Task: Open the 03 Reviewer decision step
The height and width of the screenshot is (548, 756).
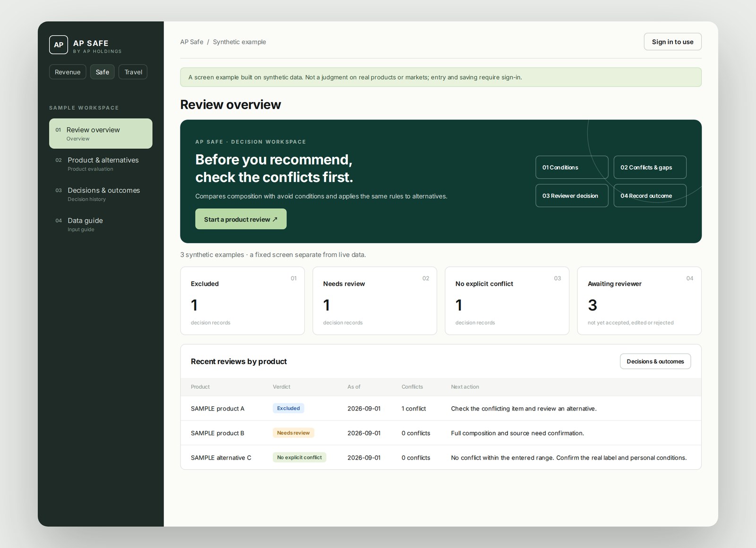Action: coord(572,196)
